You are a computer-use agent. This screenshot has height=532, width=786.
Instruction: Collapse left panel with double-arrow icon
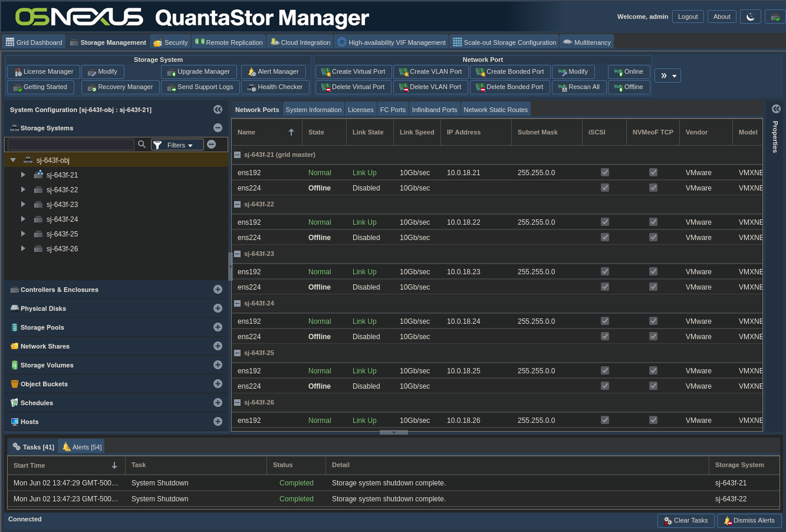pos(218,110)
